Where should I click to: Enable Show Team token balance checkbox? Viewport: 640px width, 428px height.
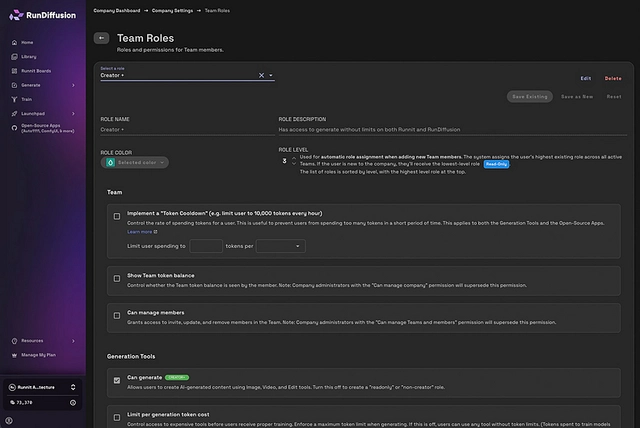point(117,279)
